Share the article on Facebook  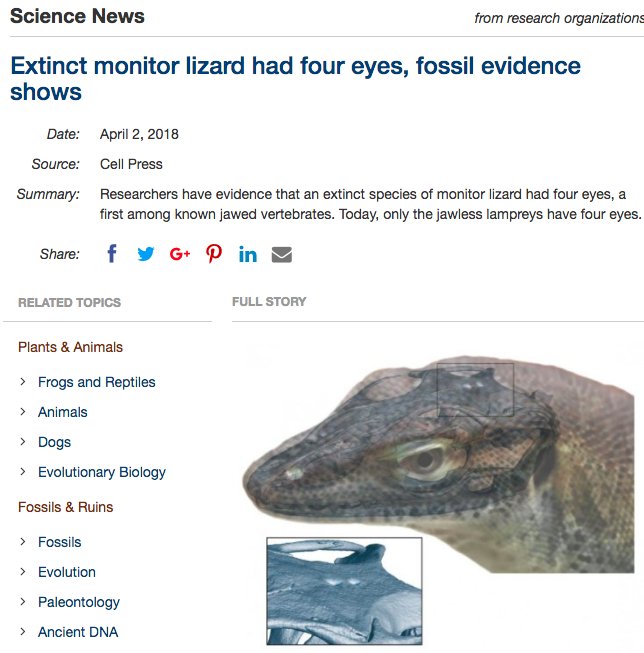click(x=112, y=254)
